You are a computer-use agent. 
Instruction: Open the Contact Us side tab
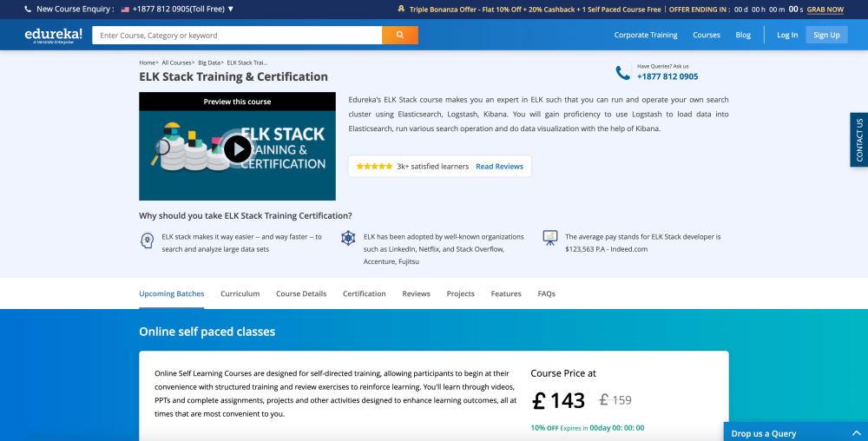[858, 140]
